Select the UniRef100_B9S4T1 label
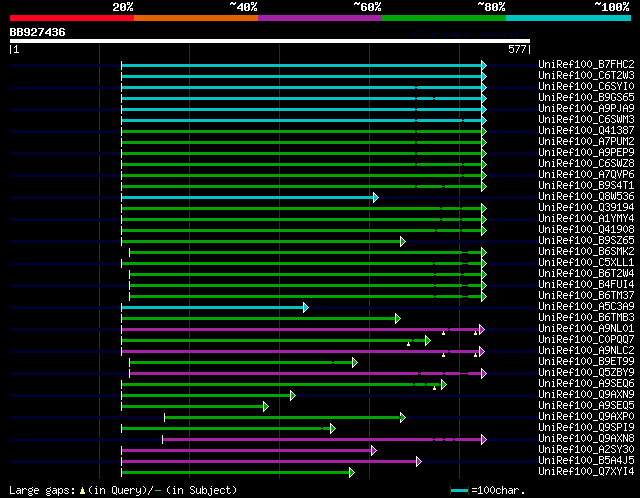The height and width of the screenshot is (498, 640). click(586, 186)
